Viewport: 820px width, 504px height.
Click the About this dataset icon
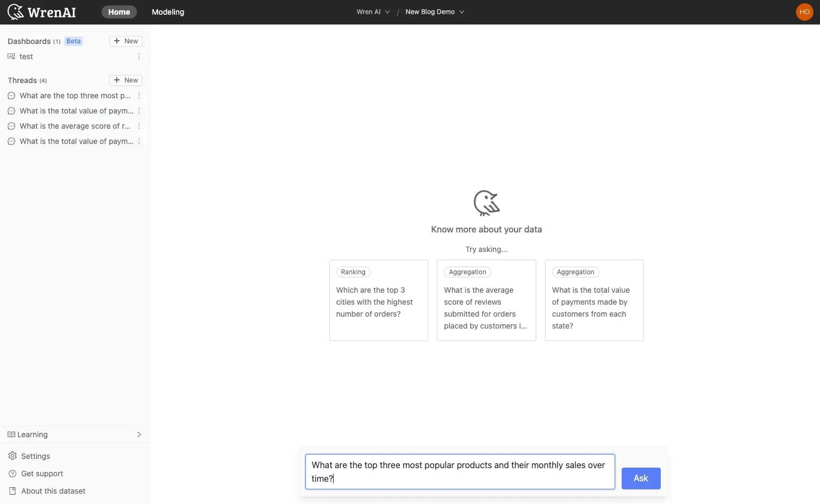point(12,491)
